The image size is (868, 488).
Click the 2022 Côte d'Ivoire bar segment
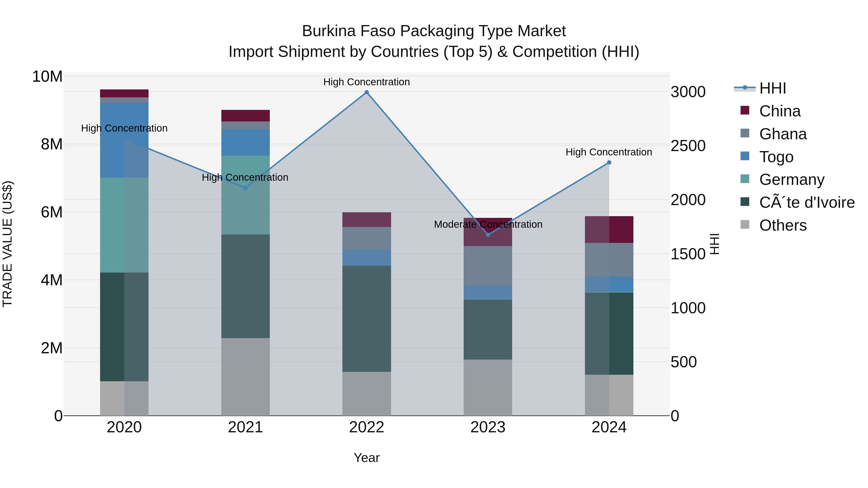point(366,319)
